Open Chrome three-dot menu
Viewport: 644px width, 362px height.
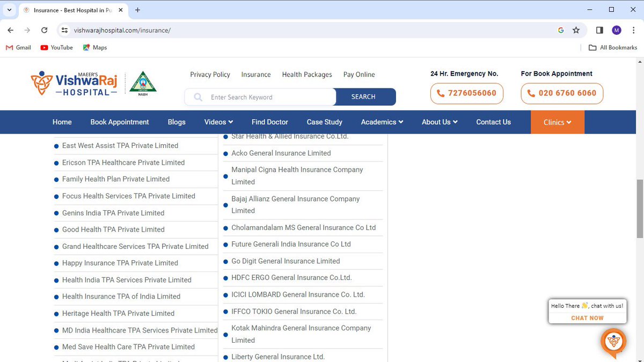[x=632, y=30]
